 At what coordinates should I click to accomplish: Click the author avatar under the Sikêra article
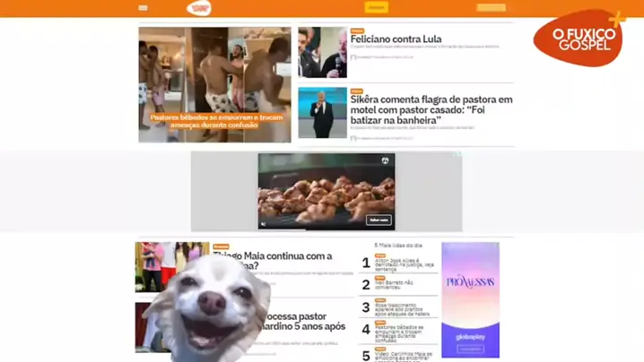353,138
